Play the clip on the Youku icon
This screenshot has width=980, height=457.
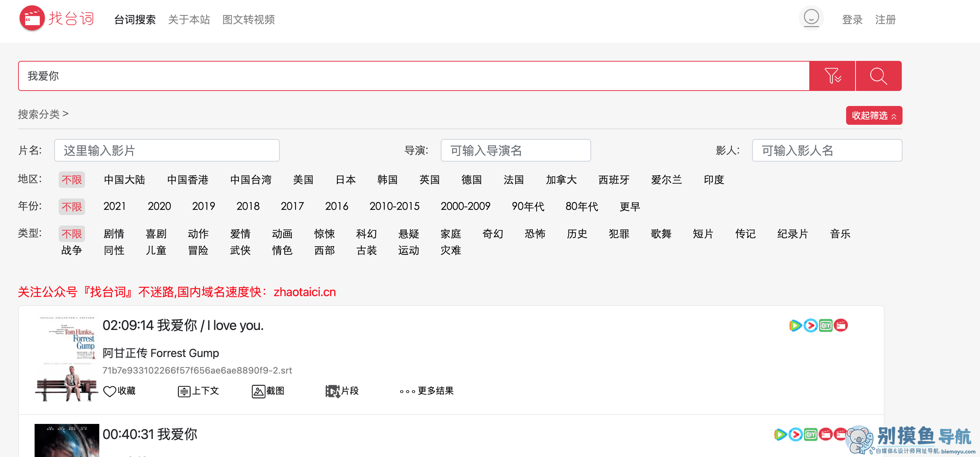point(811,325)
